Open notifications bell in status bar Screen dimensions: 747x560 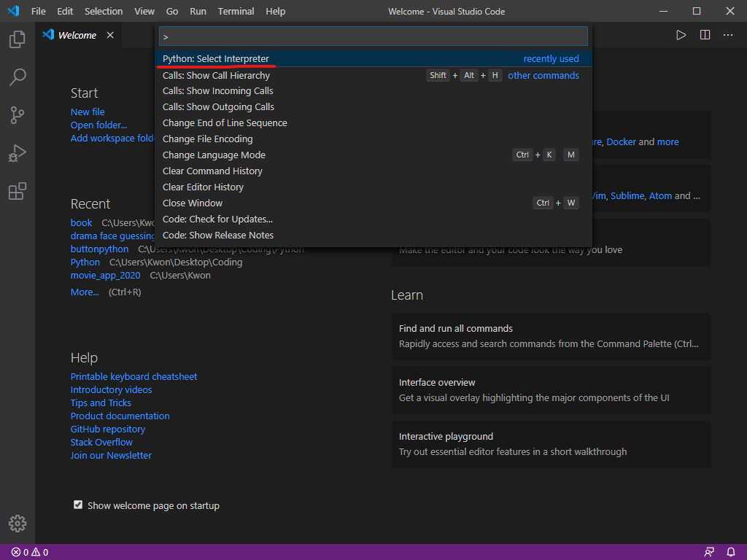coord(731,553)
